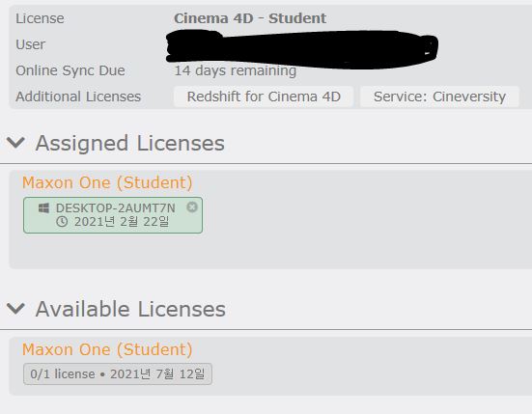
Task: Click the 0/1 license availability box
Action: [118, 374]
